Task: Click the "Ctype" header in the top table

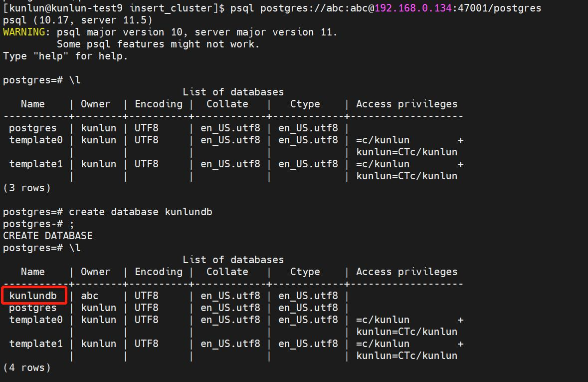Action: point(305,104)
